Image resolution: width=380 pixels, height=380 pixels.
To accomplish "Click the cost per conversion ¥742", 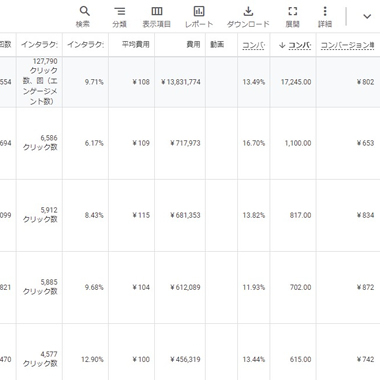I will (365, 359).
